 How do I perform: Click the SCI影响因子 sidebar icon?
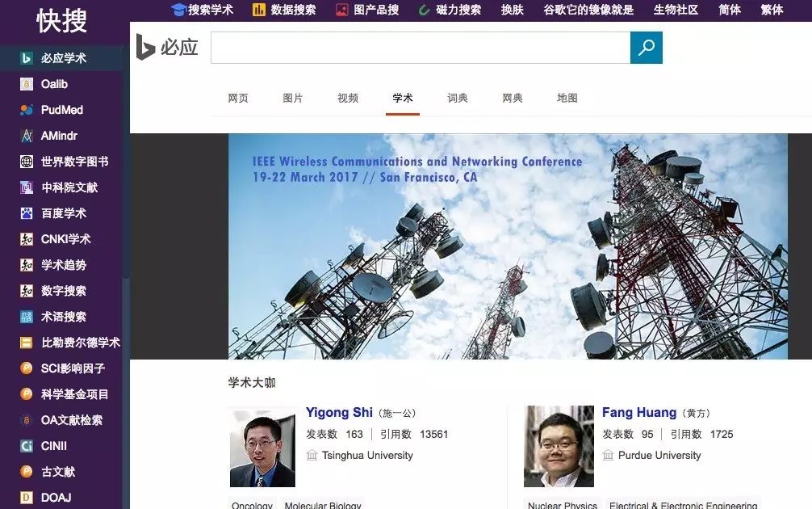[24, 368]
